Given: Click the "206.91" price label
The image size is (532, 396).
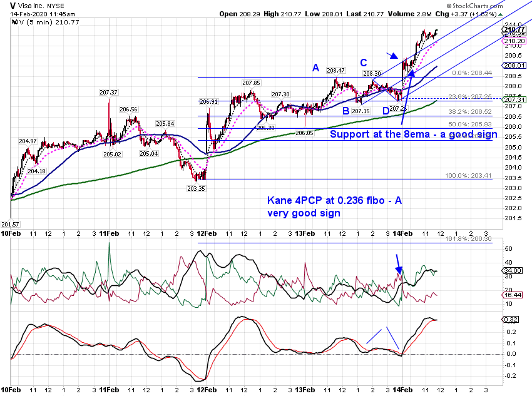Looking at the screenshot, I should coord(208,102).
